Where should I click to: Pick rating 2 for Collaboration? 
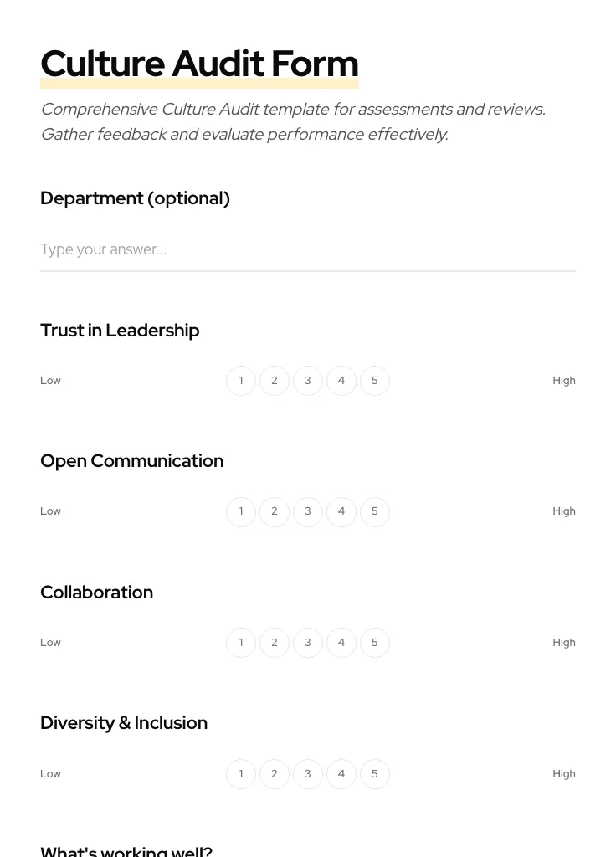point(275,643)
